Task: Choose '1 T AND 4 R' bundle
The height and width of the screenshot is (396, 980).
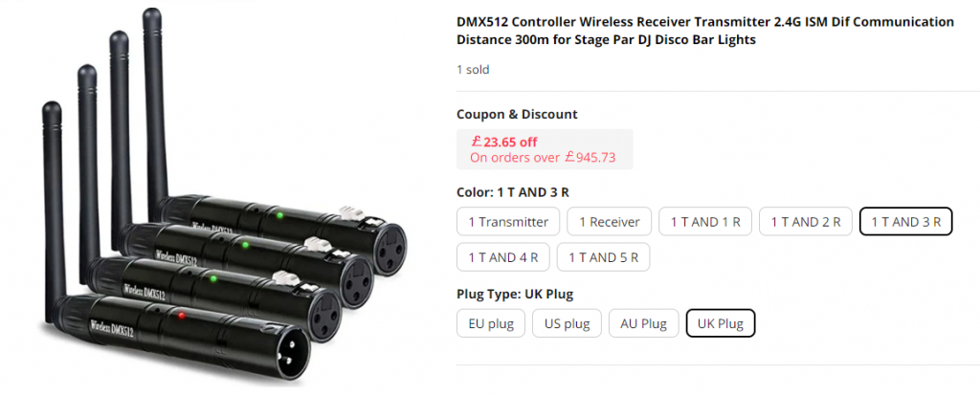Action: tap(502, 257)
